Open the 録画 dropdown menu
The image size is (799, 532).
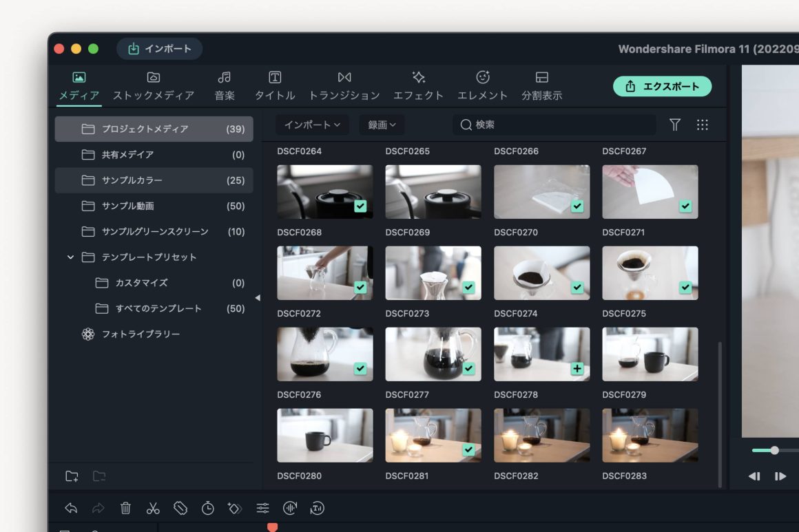[382, 125]
